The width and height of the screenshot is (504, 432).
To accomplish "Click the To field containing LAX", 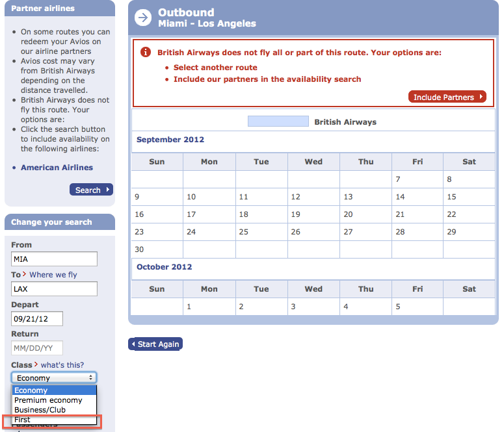I will point(55,288).
